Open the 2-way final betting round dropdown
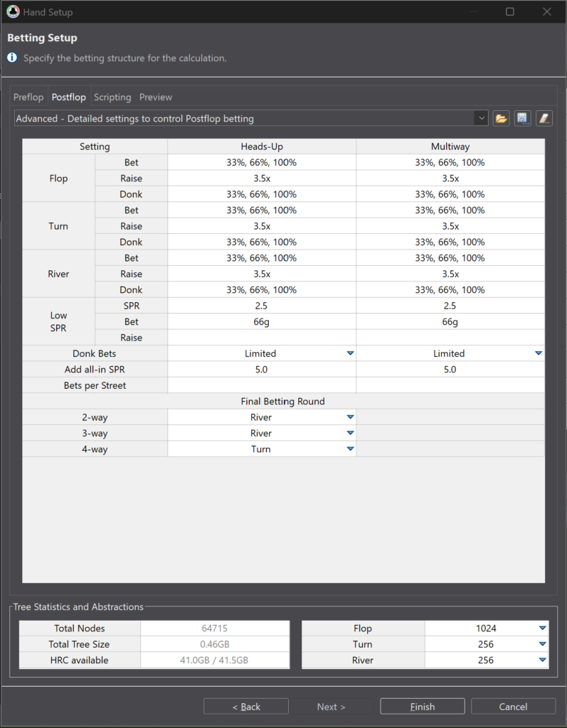 point(351,417)
